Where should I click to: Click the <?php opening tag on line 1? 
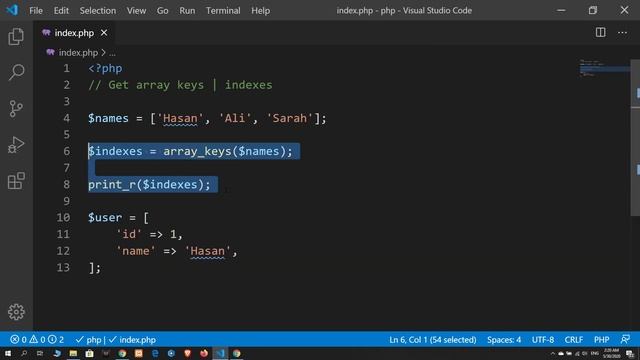click(105, 69)
